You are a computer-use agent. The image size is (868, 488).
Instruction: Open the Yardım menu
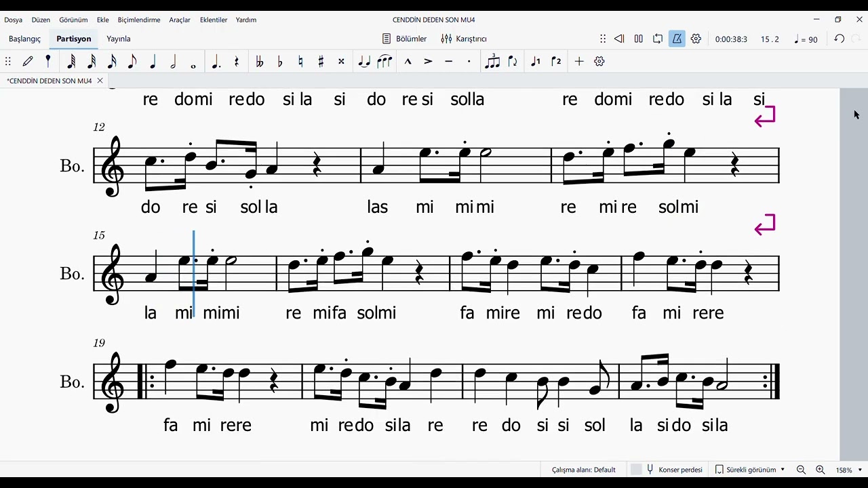pos(246,20)
